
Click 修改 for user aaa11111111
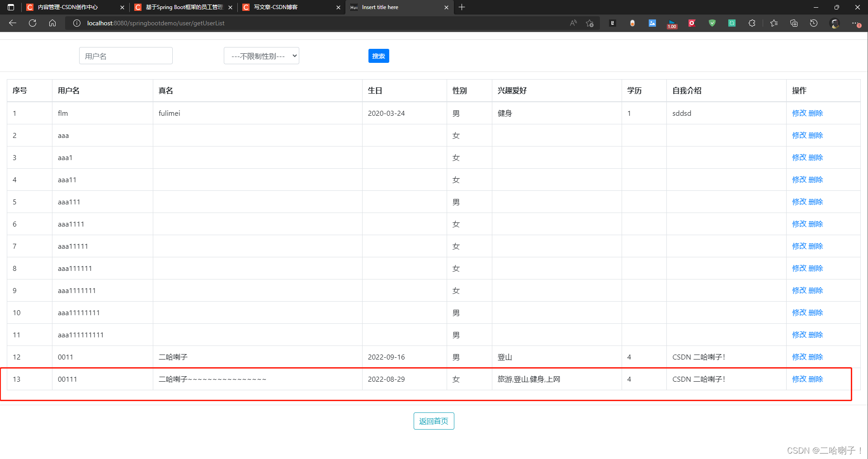799,312
